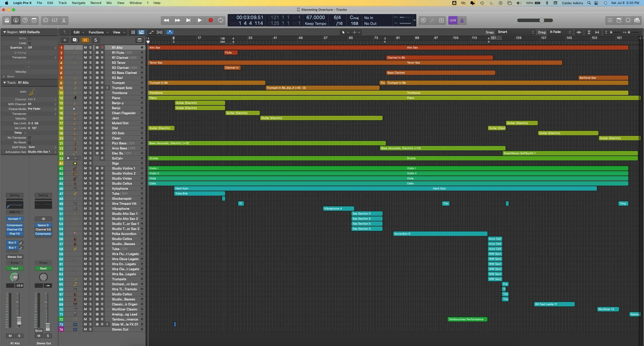The image size is (644, 346).
Task: Open List Editors icon at top right
Action: [x=610, y=20]
